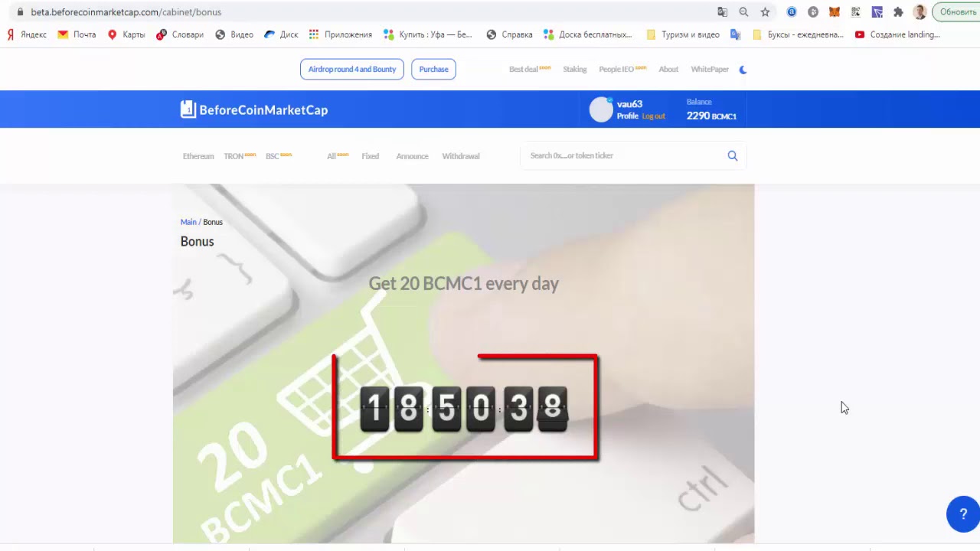
Task: Click the Log out link
Action: pyautogui.click(x=654, y=116)
